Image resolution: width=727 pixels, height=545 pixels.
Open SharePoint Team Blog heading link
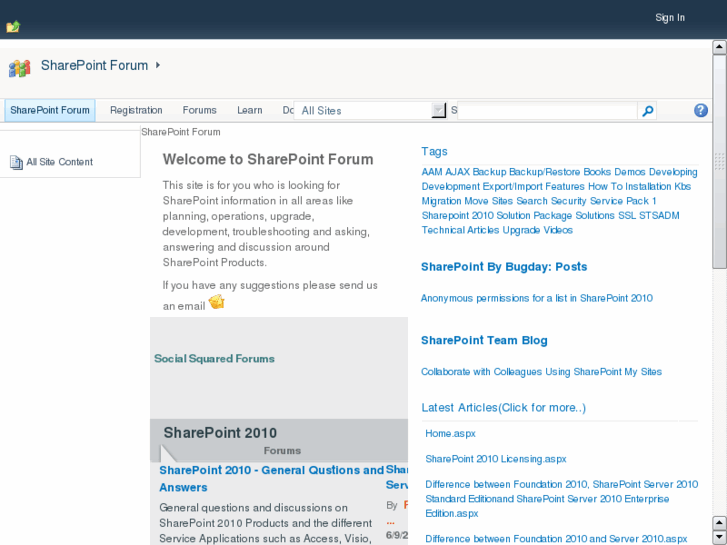tap(484, 340)
